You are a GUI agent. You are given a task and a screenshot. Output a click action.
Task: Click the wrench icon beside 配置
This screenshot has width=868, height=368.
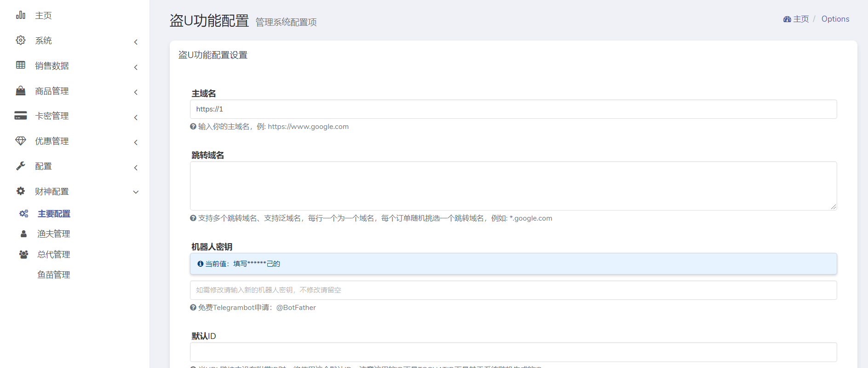pyautogui.click(x=21, y=166)
